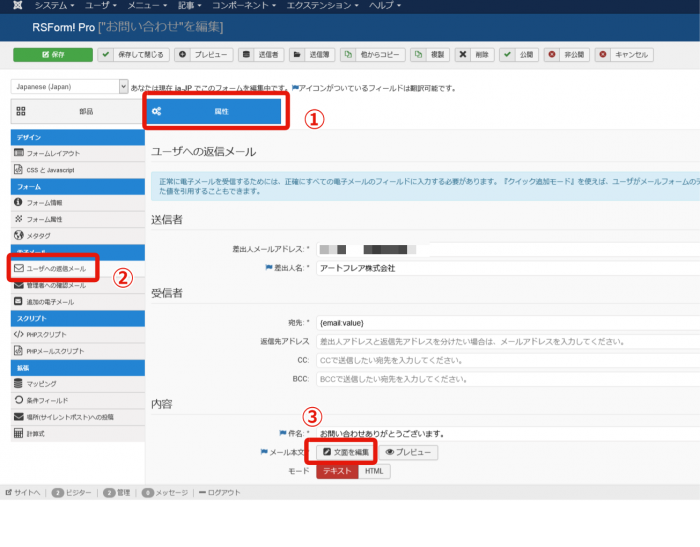Screen dimensions: 700x547
Task: Open the コンポーネント menu
Action: click(x=244, y=5)
